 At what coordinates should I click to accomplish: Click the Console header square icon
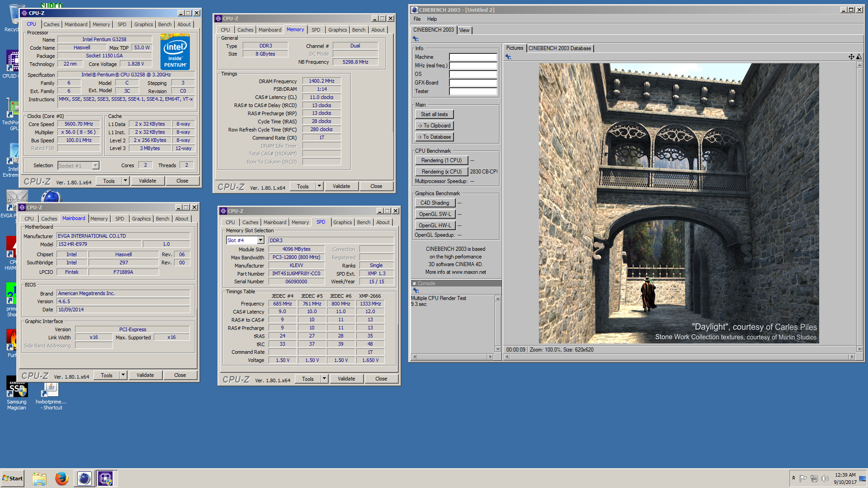414,284
